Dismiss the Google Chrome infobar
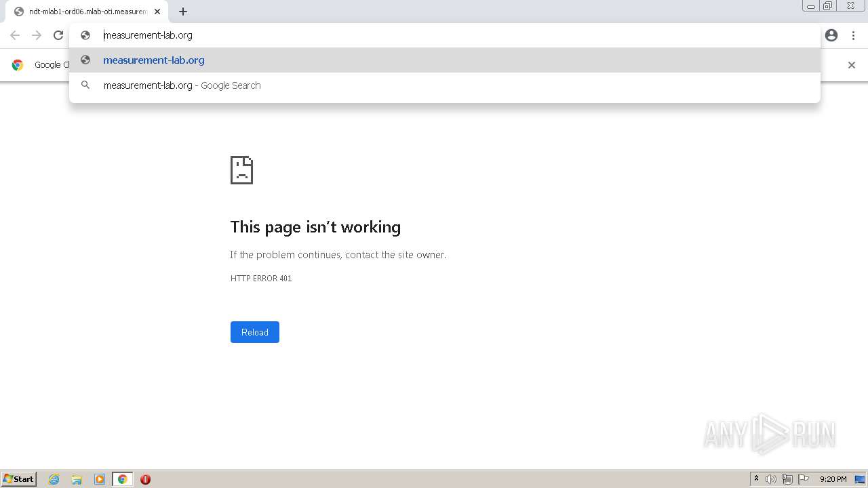This screenshot has width=868, height=488. tap(852, 65)
